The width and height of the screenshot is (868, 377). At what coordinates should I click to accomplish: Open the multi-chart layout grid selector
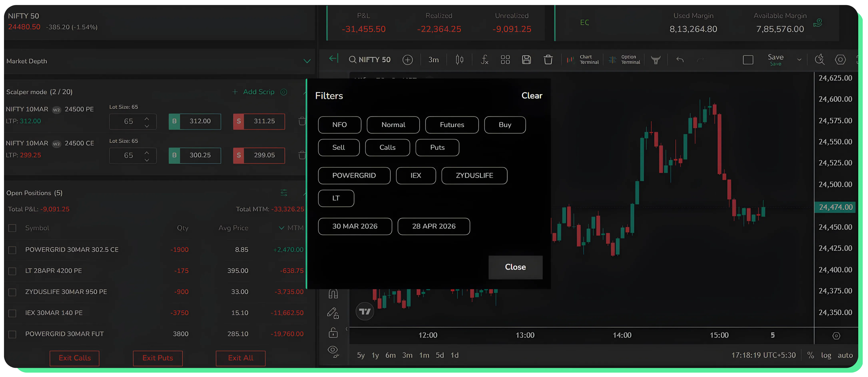click(505, 60)
